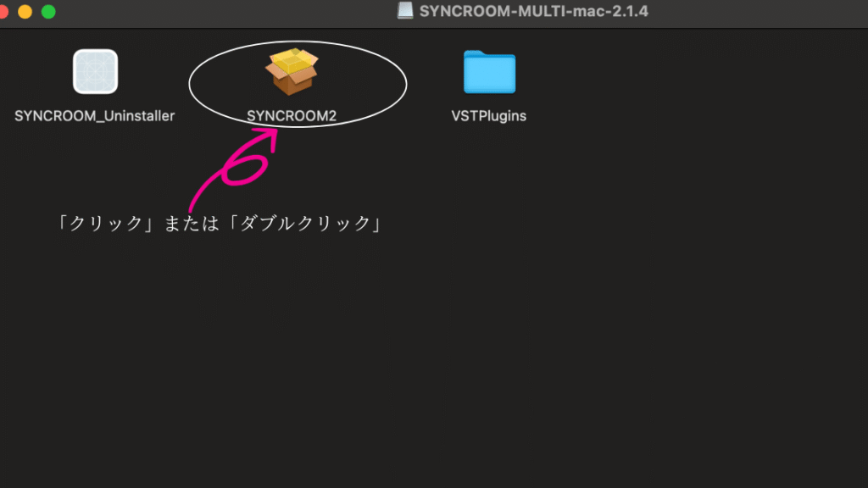
Task: Select the SYNCROOM2 installer package icon
Action: 292,71
